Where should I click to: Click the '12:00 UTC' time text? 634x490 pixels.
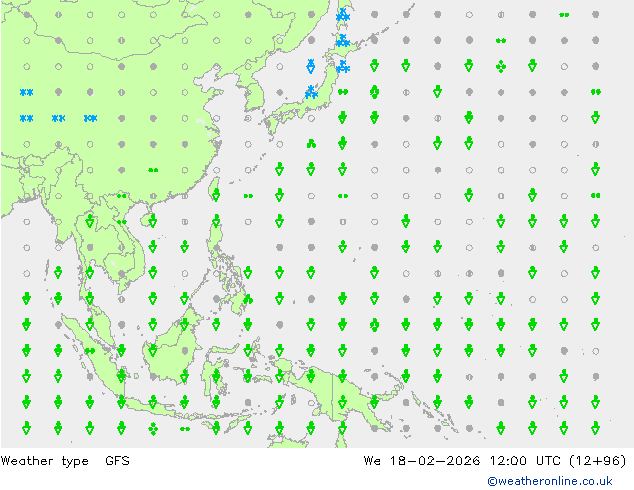pos(525,460)
